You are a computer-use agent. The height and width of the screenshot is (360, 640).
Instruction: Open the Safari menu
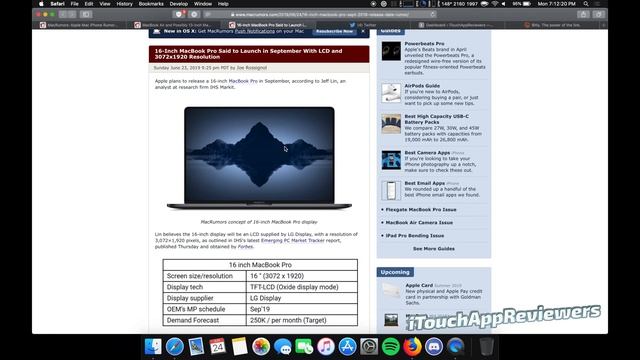pyautogui.click(x=57, y=4)
